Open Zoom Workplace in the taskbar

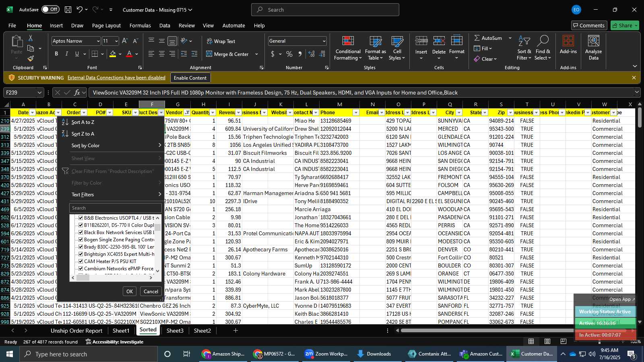(x=326, y=354)
